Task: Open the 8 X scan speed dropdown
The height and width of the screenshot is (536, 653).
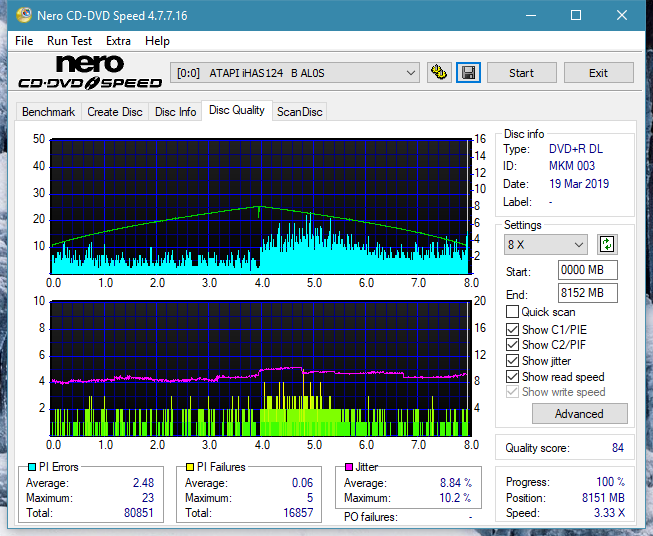Action: pos(546,244)
